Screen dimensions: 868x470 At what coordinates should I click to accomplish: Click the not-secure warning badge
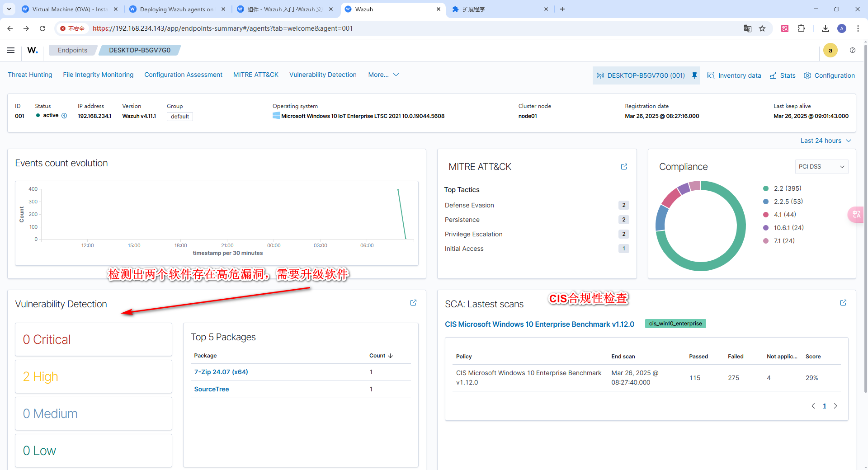click(x=72, y=28)
